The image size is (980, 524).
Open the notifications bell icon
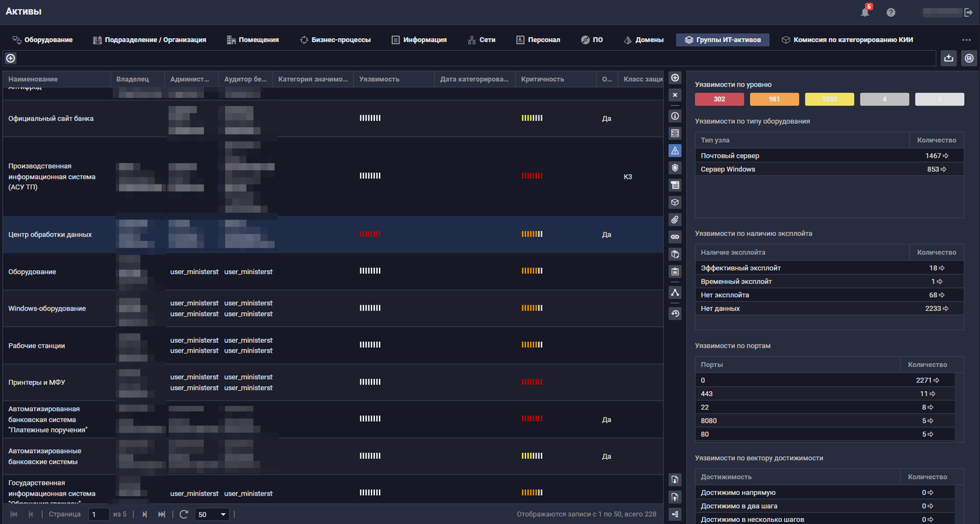point(865,12)
